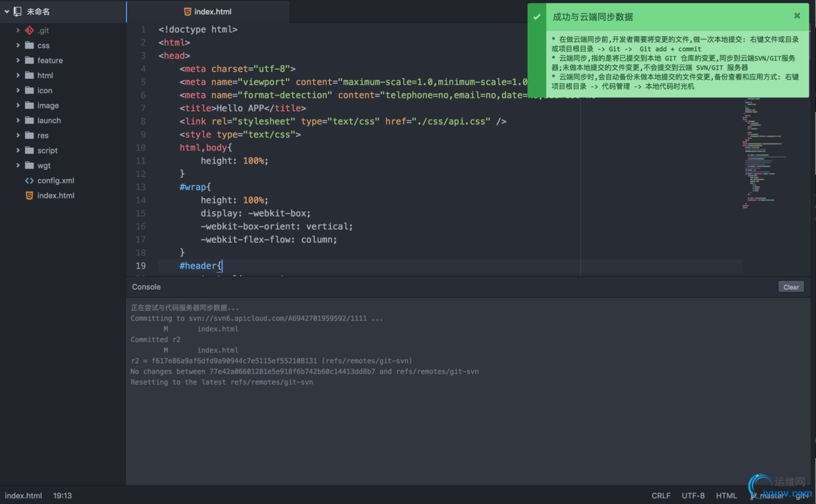This screenshot has width=816, height=504.
Task: Click the script folder icon
Action: (x=29, y=151)
